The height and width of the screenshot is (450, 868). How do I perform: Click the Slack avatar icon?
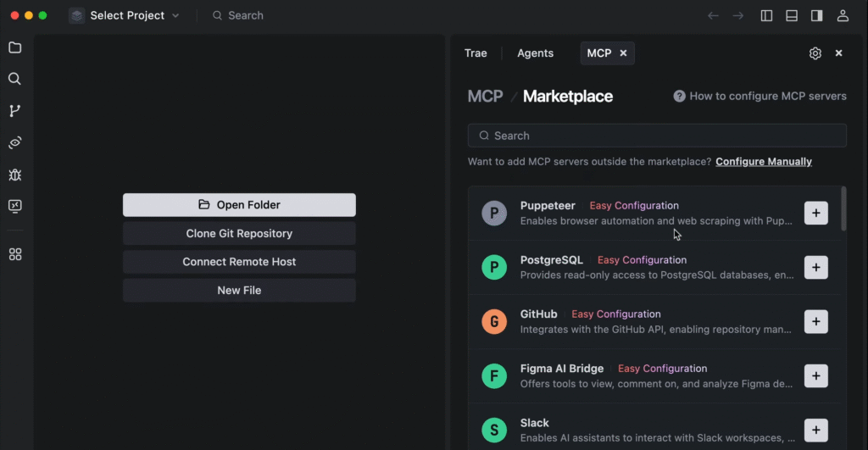[x=494, y=430]
